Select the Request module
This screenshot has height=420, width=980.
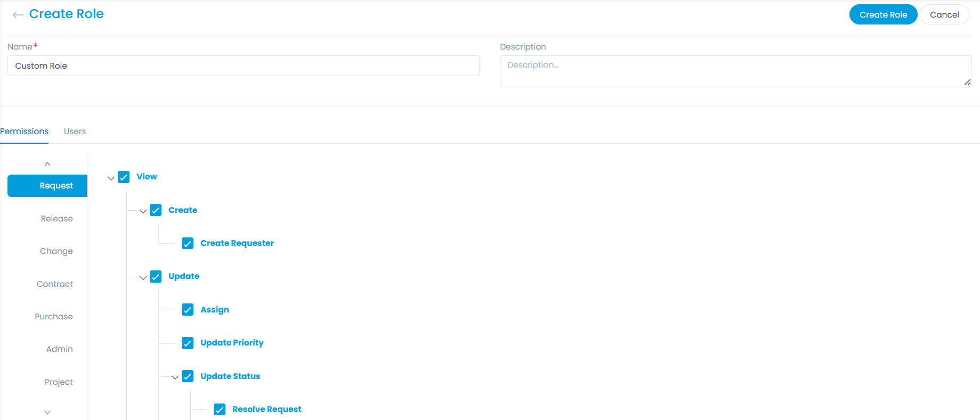tap(47, 186)
